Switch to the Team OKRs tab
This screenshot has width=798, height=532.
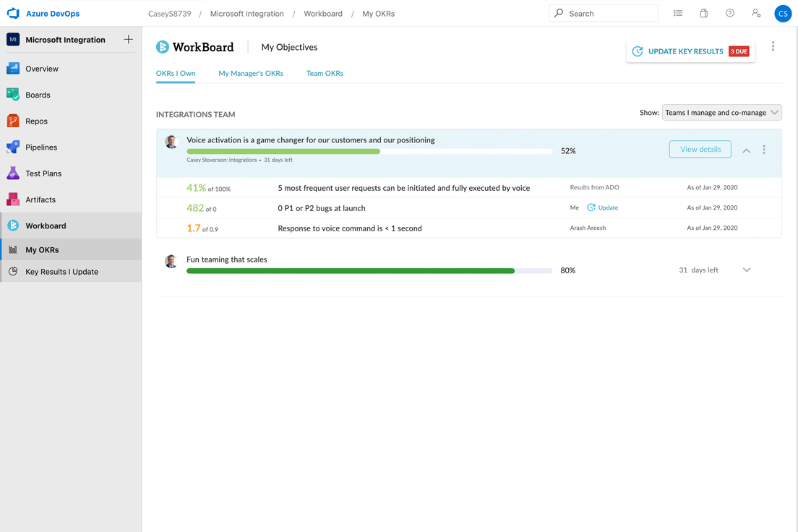pos(325,73)
